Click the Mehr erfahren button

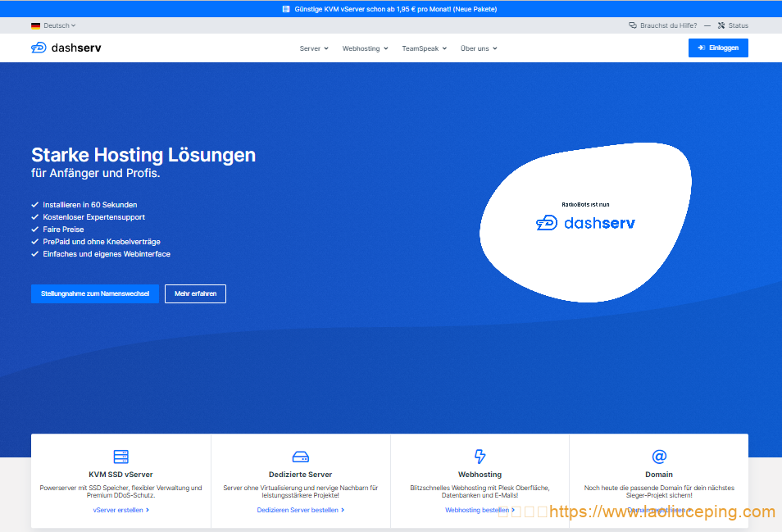click(195, 293)
